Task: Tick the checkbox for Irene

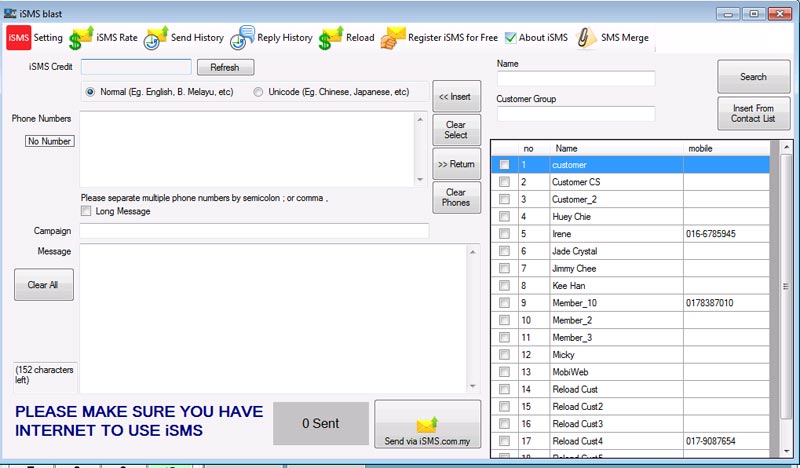Action: 505,234
